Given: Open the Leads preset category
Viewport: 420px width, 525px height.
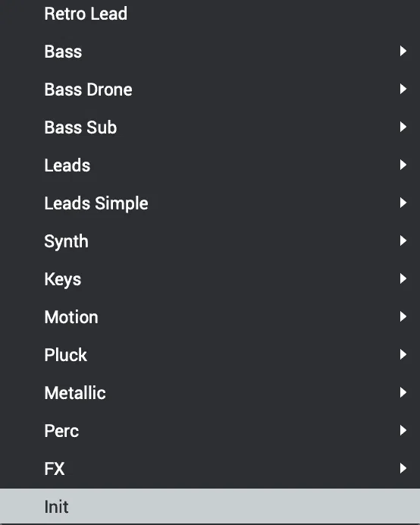Looking at the screenshot, I should coord(210,165).
